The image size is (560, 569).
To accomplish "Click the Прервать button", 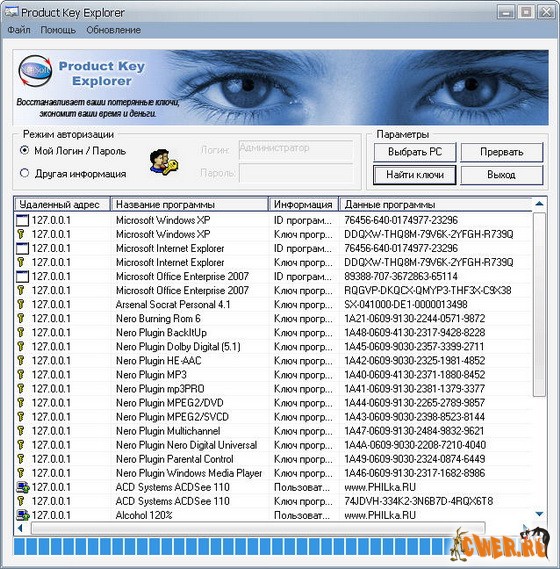I will tap(502, 152).
